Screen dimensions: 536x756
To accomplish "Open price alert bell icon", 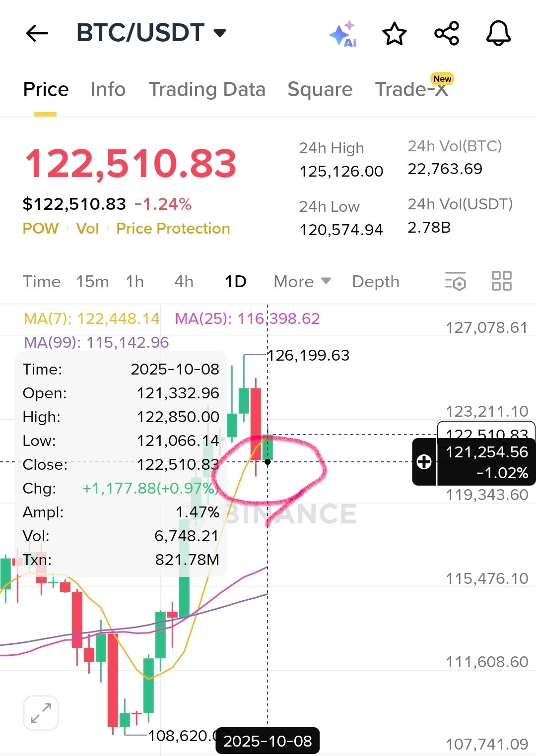I will point(498,34).
